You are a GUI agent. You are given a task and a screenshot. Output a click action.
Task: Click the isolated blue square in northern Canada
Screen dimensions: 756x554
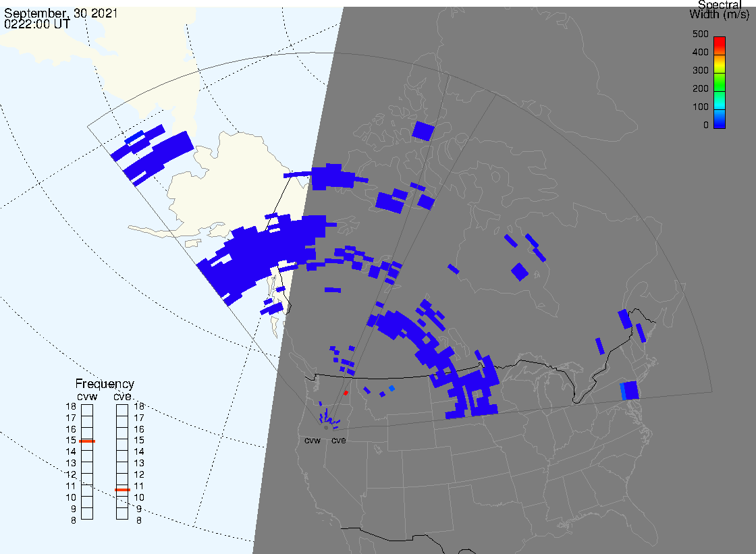[x=423, y=130]
